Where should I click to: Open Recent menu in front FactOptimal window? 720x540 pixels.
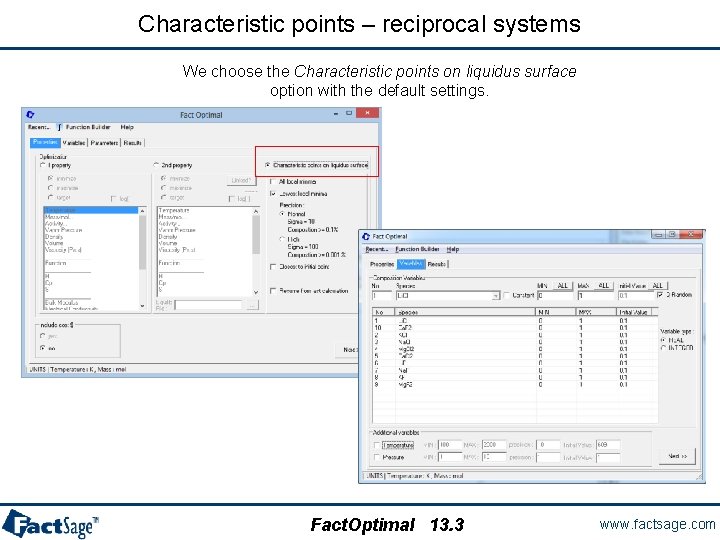(x=377, y=249)
